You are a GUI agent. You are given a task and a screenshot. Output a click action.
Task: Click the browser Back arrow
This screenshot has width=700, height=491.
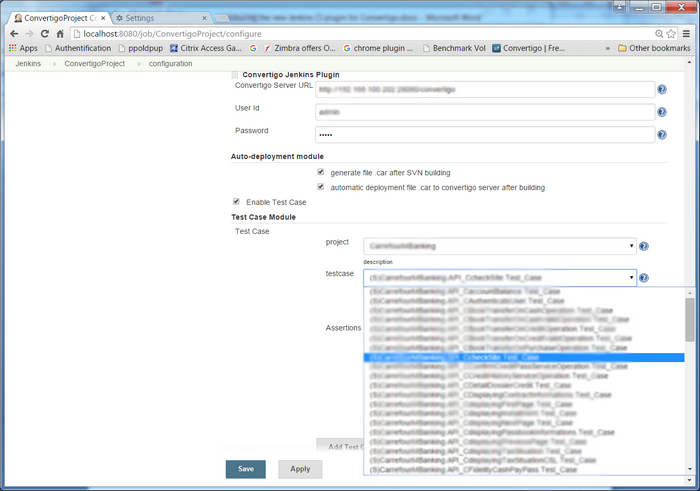tap(14, 34)
